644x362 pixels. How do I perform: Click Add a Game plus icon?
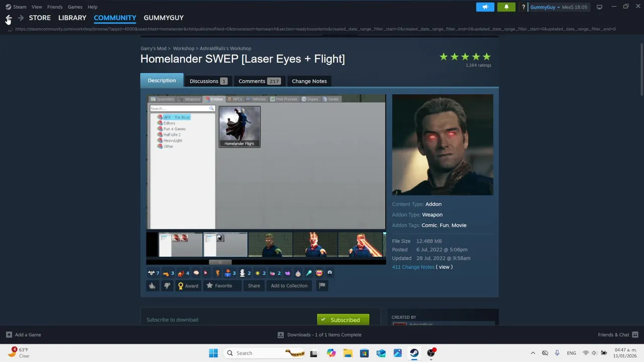[x=9, y=335]
